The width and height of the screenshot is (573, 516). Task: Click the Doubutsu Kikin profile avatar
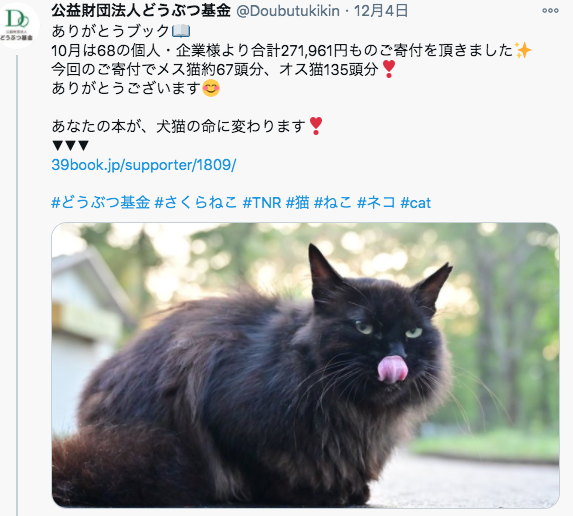point(18,25)
